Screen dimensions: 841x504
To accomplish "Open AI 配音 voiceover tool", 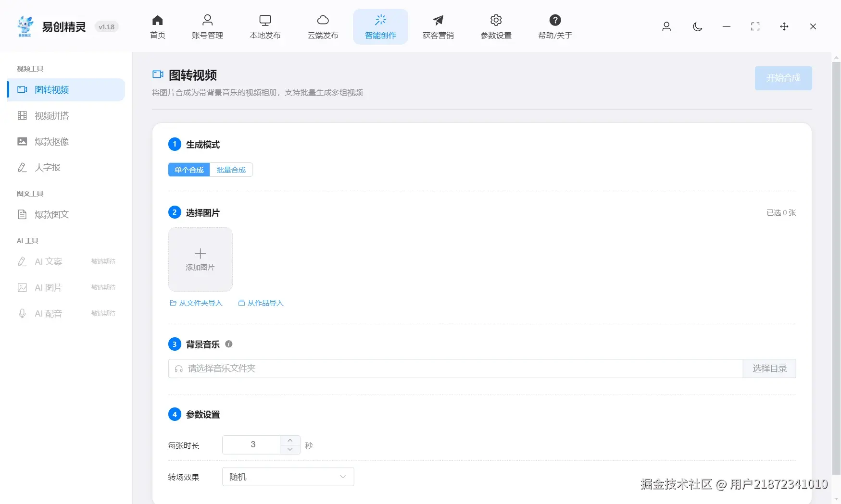I will coord(49,313).
